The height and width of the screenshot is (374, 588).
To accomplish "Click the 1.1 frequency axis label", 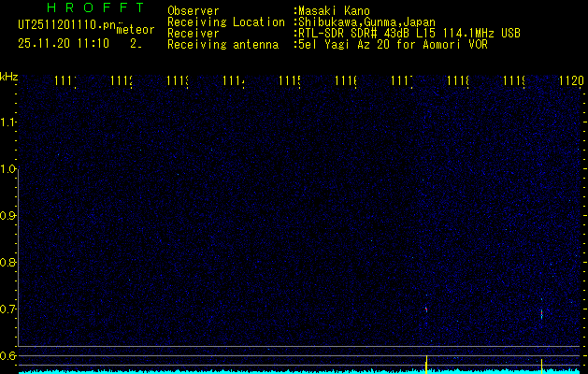I will click(x=7, y=122).
